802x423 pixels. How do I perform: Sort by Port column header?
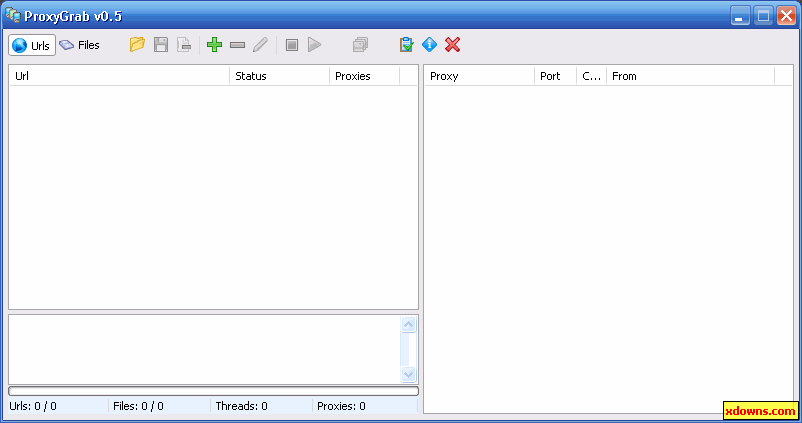coord(555,76)
